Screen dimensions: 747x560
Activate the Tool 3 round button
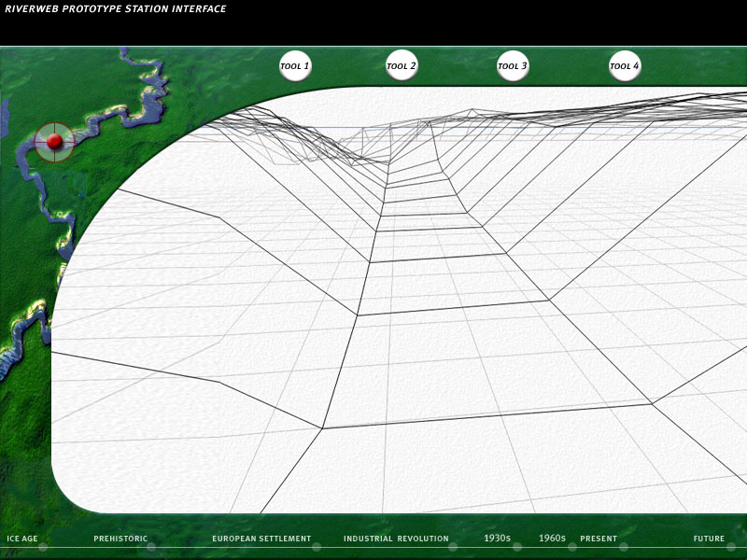click(513, 65)
